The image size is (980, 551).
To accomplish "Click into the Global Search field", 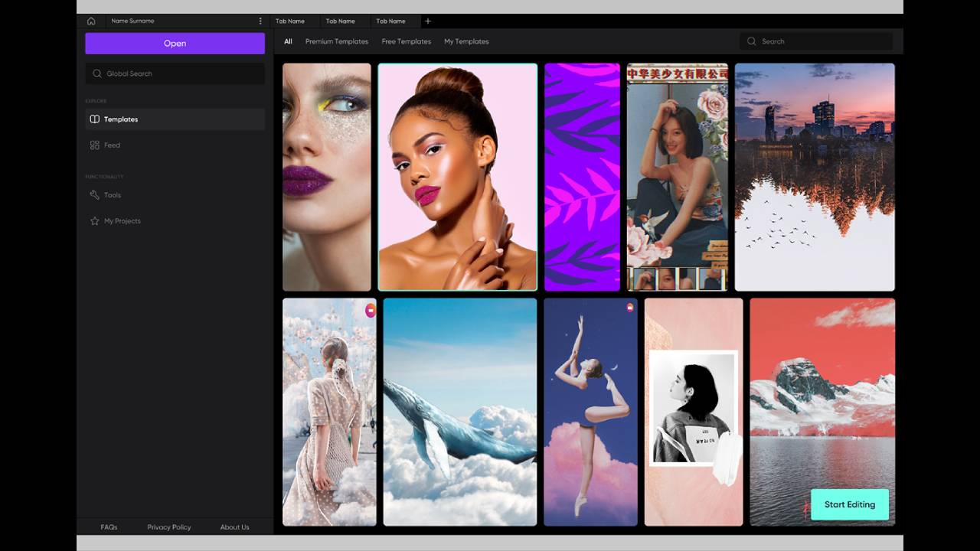I will click(x=175, y=73).
